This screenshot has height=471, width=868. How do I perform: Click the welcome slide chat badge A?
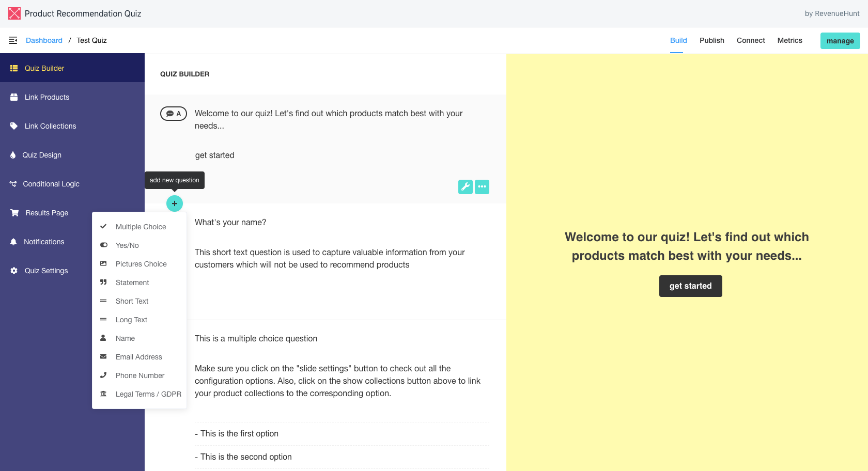tap(174, 114)
